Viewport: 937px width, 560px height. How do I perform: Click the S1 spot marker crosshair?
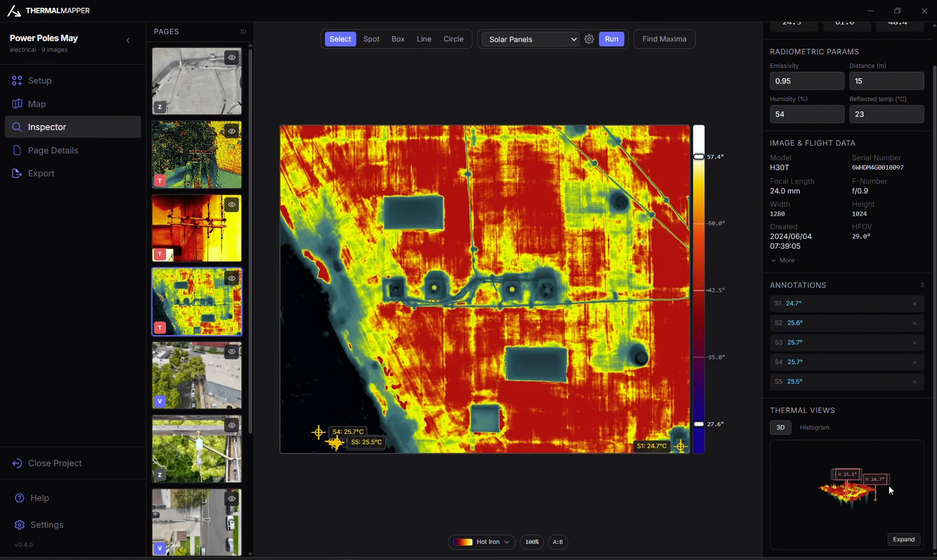click(x=681, y=446)
